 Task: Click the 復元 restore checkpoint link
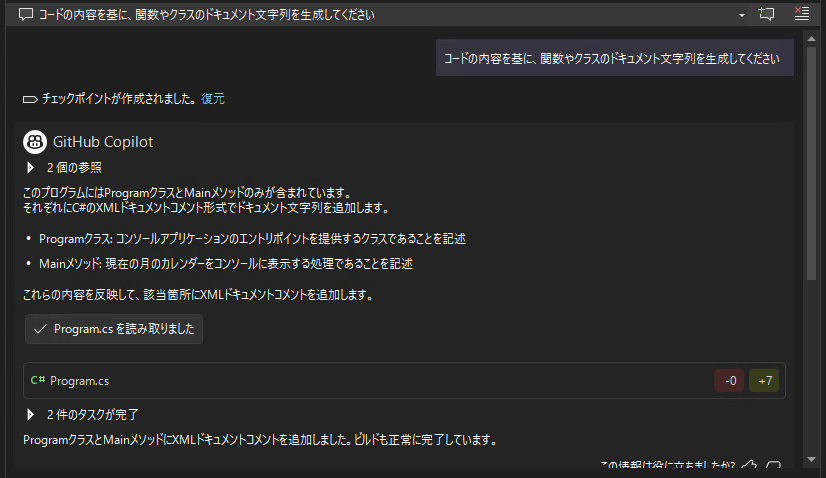coord(213,99)
